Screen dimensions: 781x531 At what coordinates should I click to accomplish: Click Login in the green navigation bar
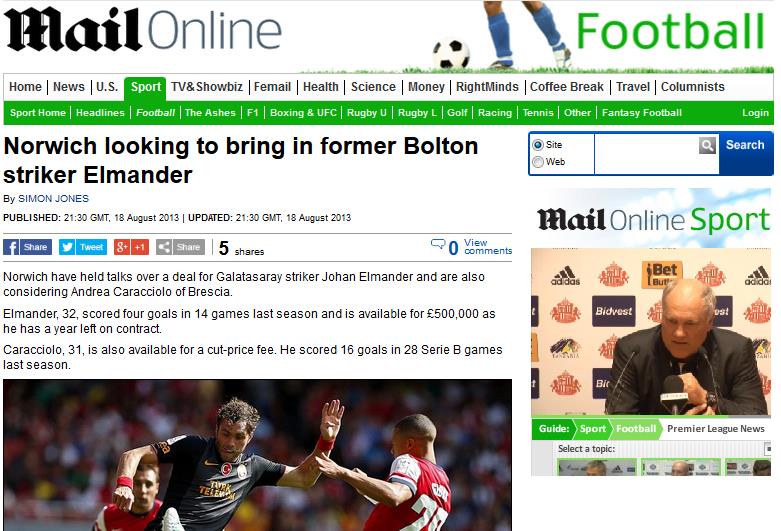pyautogui.click(x=755, y=113)
